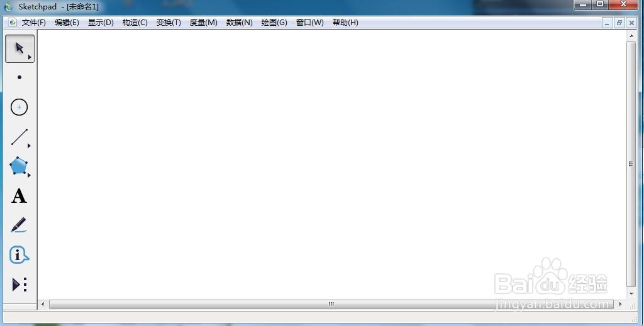Select the Straightedge line tool

[19, 136]
